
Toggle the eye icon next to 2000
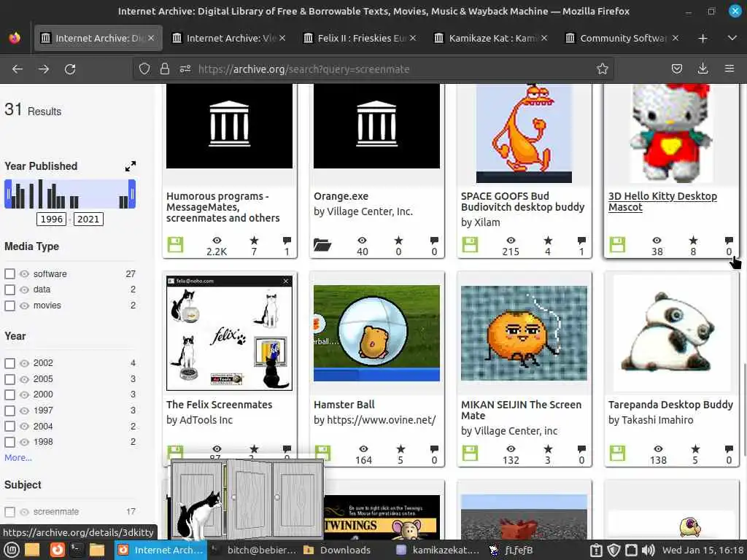24,394
